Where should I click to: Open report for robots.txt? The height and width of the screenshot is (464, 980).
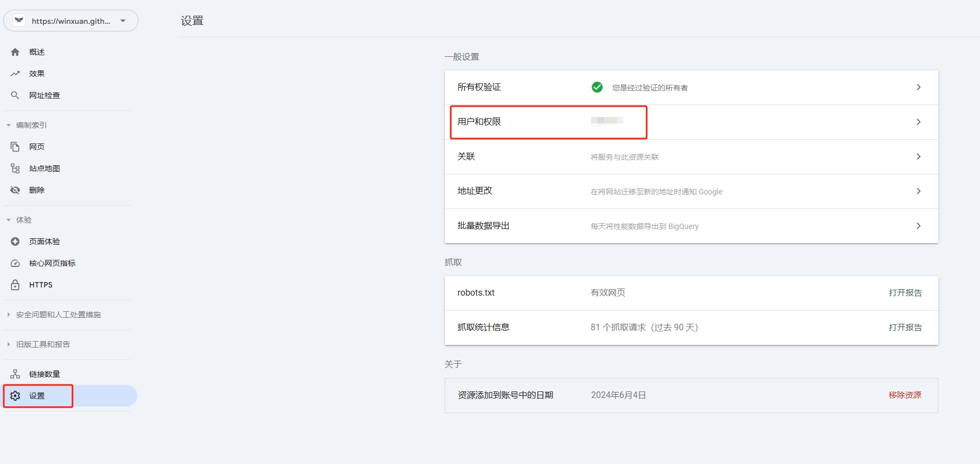click(x=905, y=293)
